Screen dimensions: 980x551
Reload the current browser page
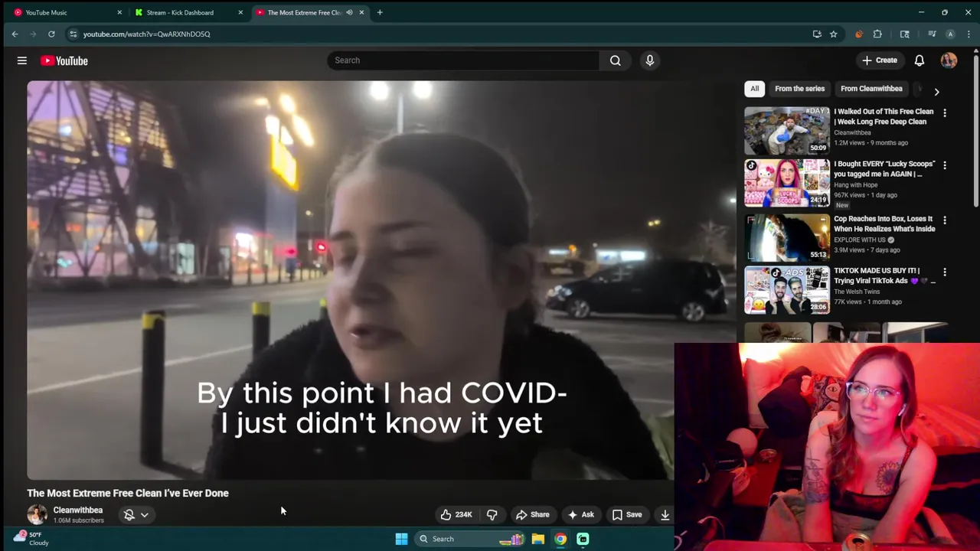click(51, 34)
